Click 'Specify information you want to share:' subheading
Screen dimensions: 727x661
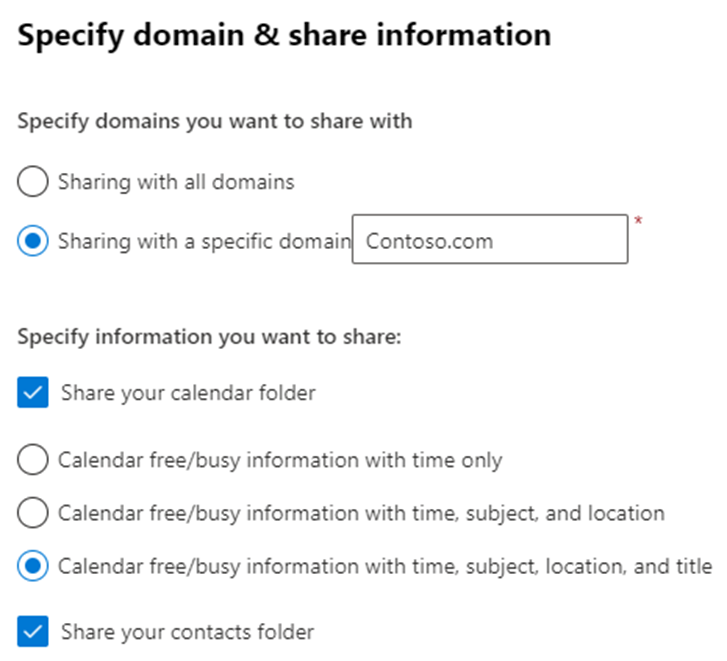pyautogui.click(x=209, y=337)
